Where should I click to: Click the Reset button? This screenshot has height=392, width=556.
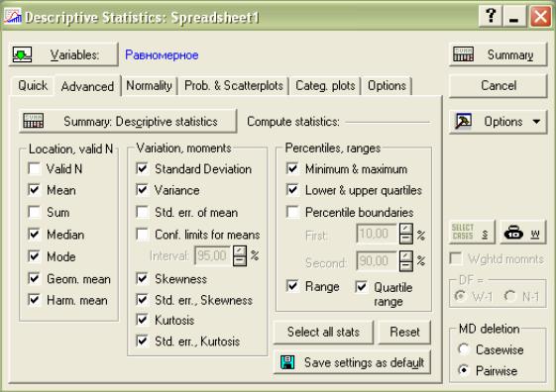(404, 332)
